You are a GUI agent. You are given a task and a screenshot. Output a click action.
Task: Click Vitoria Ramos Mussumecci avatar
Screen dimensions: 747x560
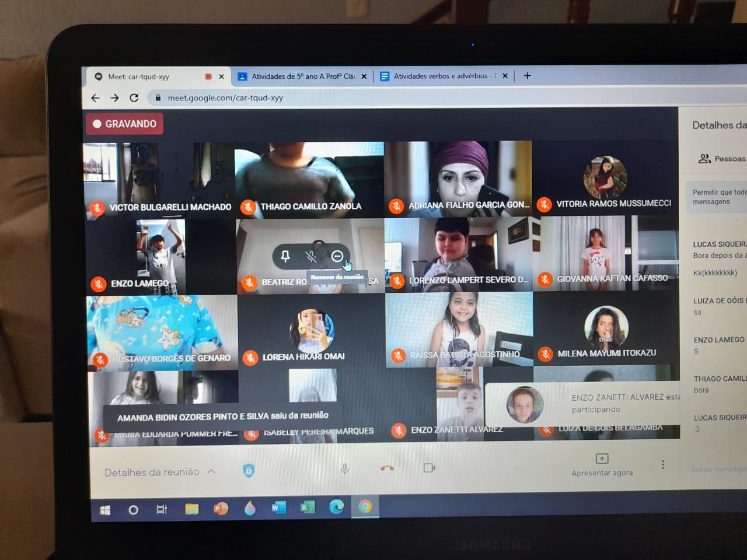click(606, 177)
